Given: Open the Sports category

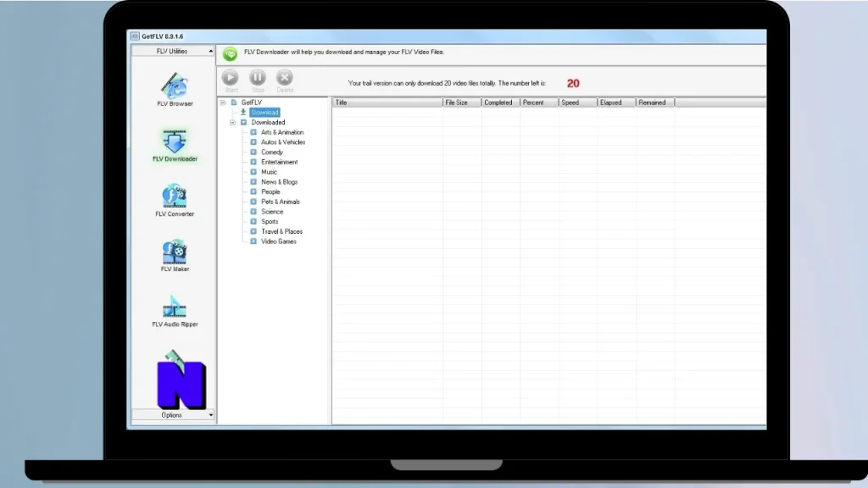Looking at the screenshot, I should coord(270,222).
